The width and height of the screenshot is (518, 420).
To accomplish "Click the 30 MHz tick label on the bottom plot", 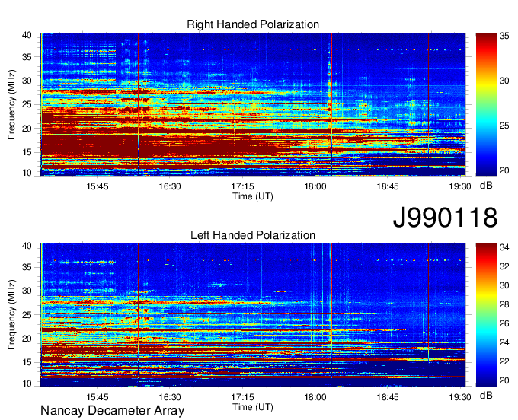I will 27,291.
